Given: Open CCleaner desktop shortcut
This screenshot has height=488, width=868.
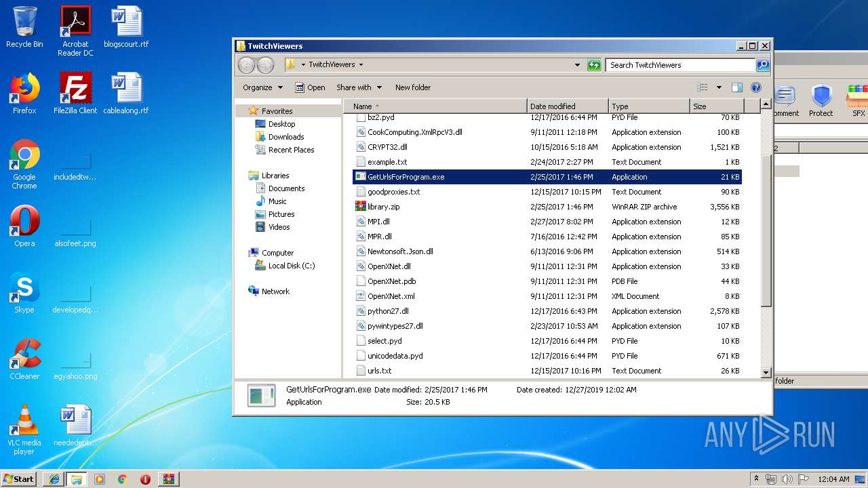Looking at the screenshot, I should [x=24, y=359].
